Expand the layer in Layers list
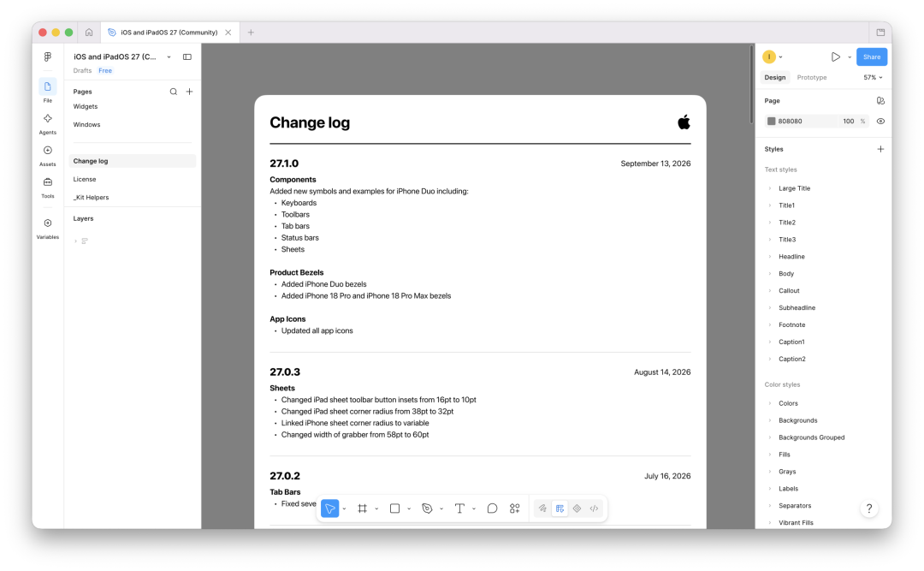The width and height of the screenshot is (924, 571). [75, 241]
